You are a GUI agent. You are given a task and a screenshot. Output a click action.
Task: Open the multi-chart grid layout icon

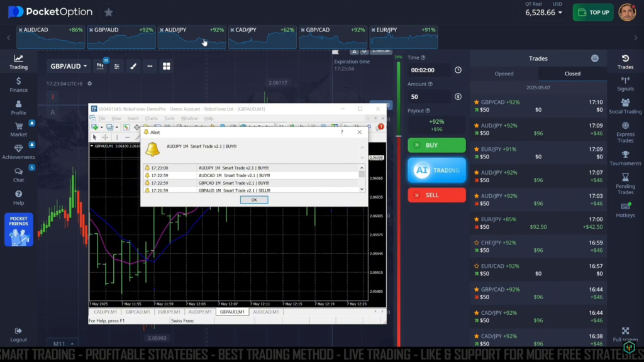pos(167,66)
